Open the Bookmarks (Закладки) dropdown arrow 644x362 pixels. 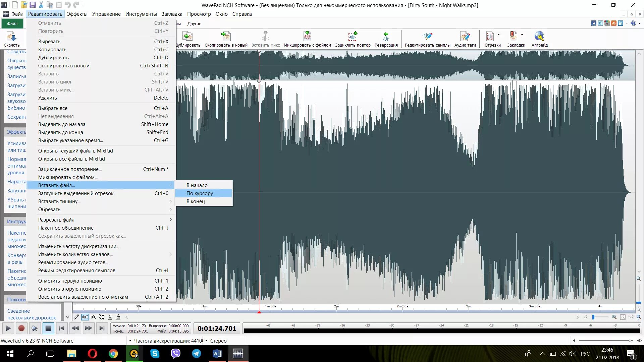point(522,35)
